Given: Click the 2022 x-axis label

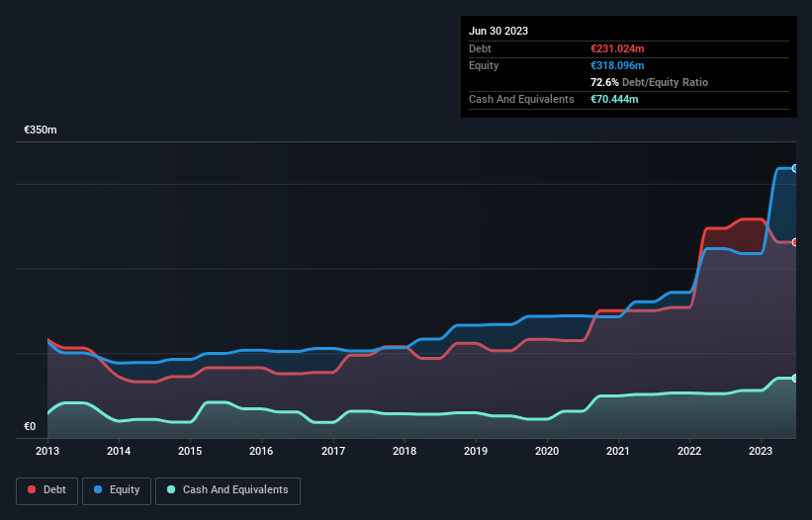Looking at the screenshot, I should point(689,451).
